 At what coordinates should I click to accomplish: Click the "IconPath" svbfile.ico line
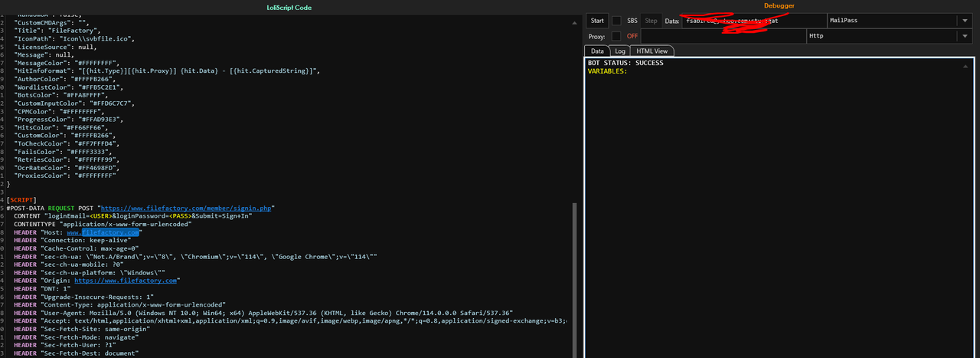coord(75,38)
